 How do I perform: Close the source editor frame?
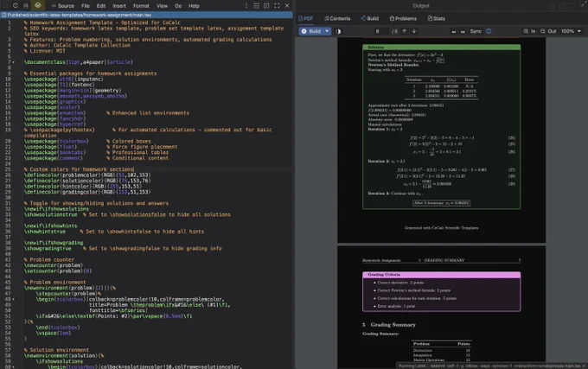(287, 6)
